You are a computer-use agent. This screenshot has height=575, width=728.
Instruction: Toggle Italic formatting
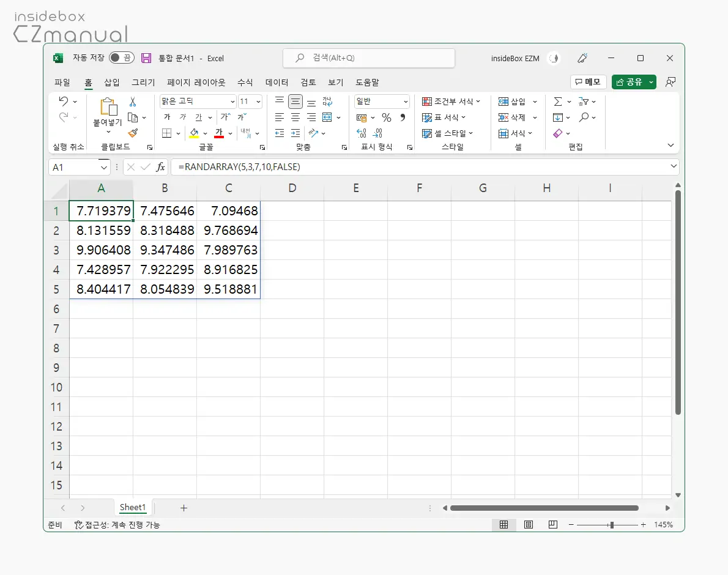[x=183, y=117]
